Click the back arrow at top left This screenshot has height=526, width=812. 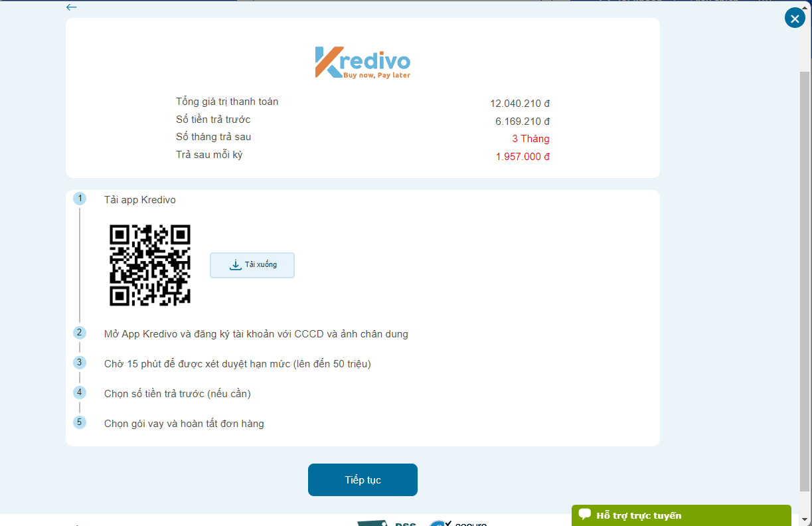(x=71, y=7)
